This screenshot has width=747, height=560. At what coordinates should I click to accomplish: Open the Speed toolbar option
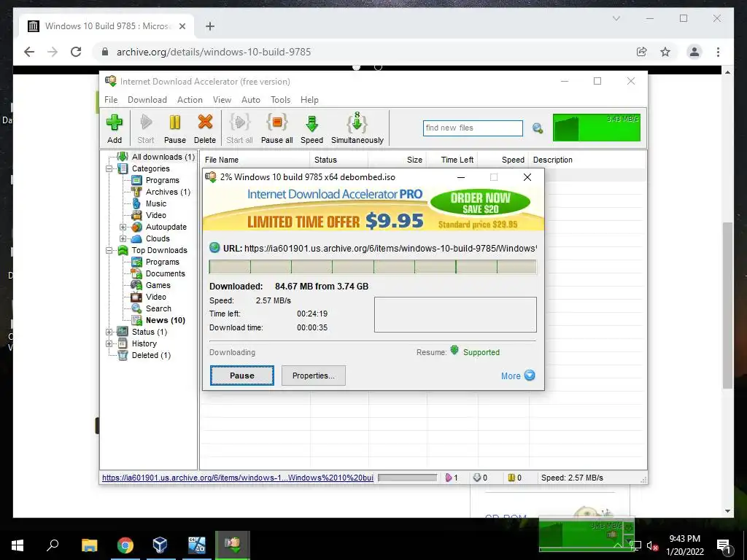click(x=311, y=128)
